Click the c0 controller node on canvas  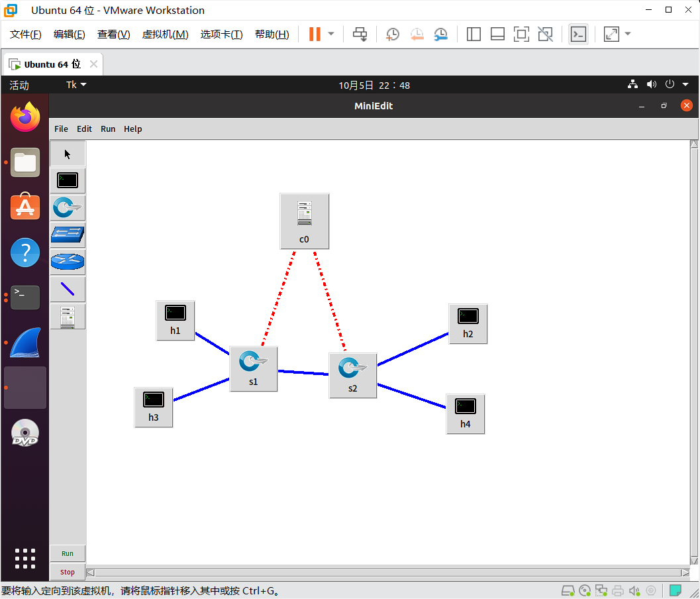pos(305,221)
